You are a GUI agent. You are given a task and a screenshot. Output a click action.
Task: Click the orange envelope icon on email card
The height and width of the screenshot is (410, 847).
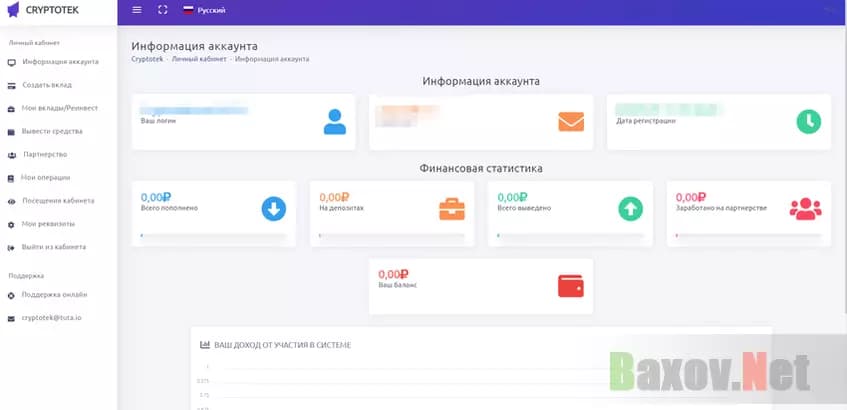pos(571,122)
